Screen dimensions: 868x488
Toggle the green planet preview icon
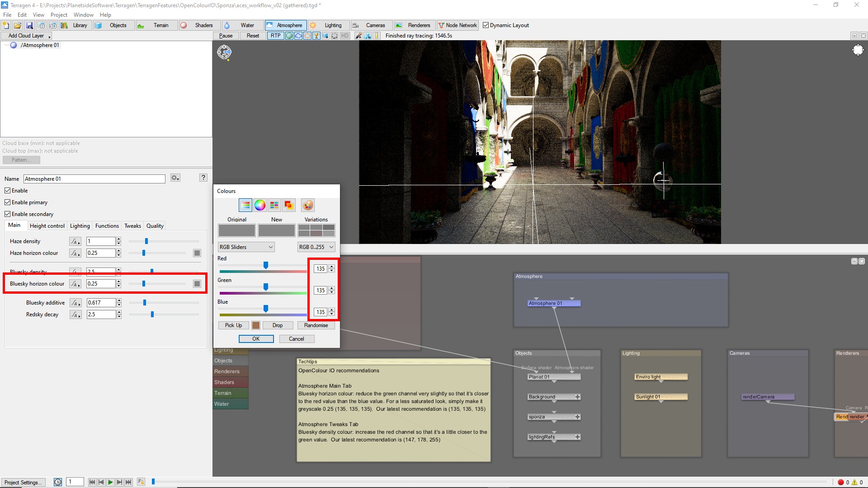pyautogui.click(x=289, y=36)
